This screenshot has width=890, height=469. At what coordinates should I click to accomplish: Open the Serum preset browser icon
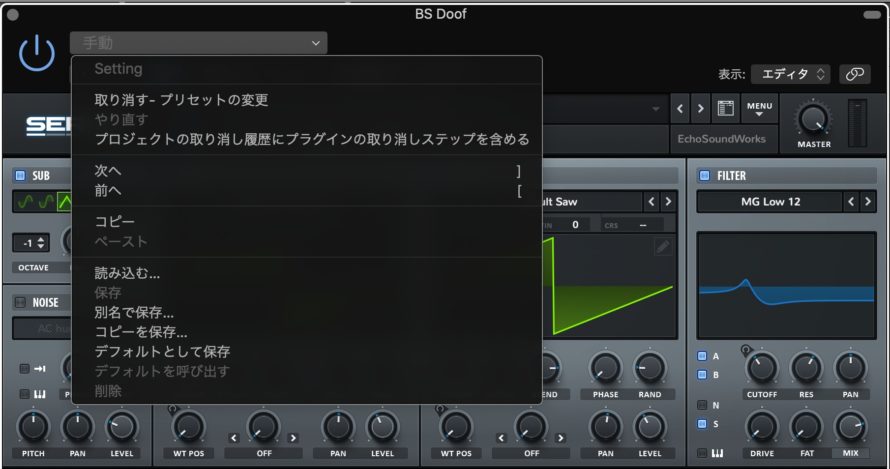coord(727,108)
